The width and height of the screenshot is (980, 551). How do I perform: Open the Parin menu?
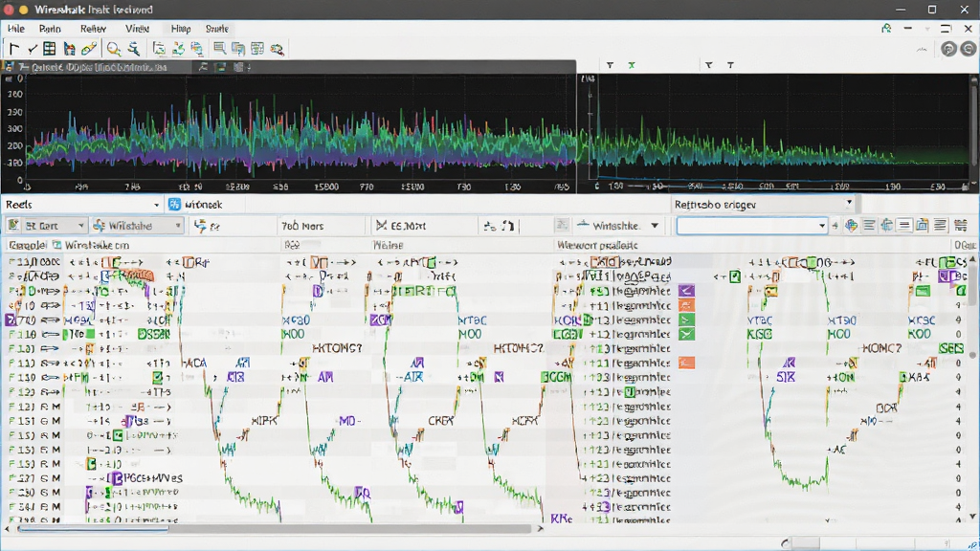pos(50,29)
